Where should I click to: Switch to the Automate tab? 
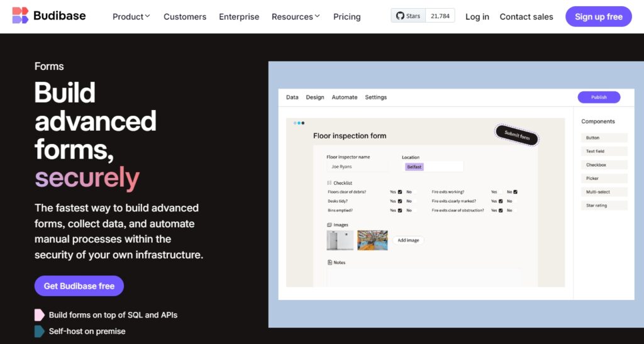click(x=345, y=97)
